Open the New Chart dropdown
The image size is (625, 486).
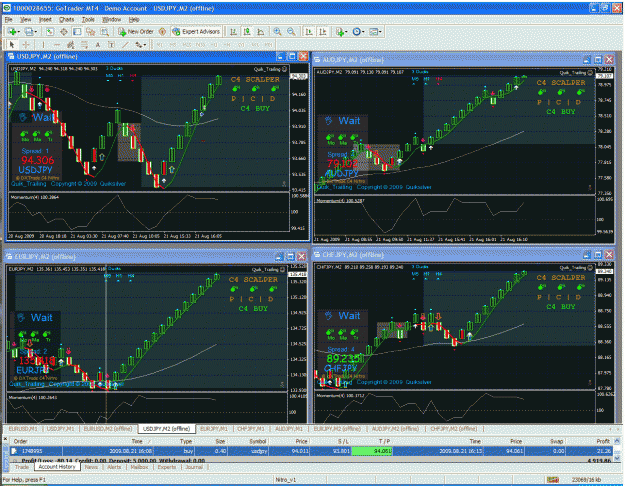pyautogui.click(x=13, y=31)
